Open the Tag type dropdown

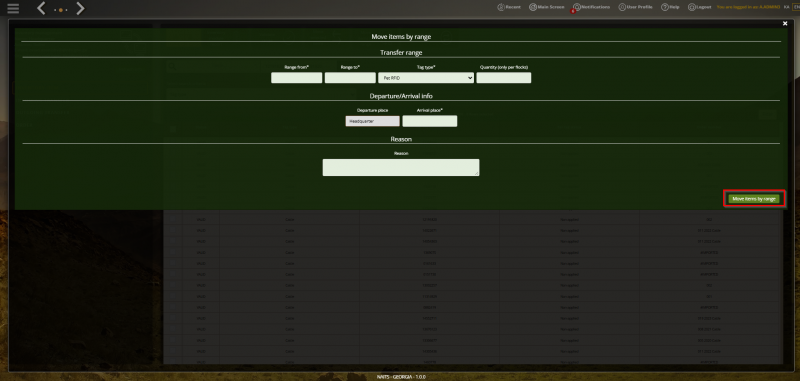(x=426, y=78)
